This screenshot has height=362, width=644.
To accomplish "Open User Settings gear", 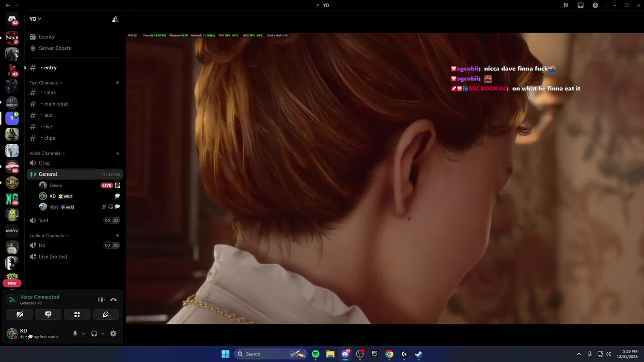I will coord(113,333).
